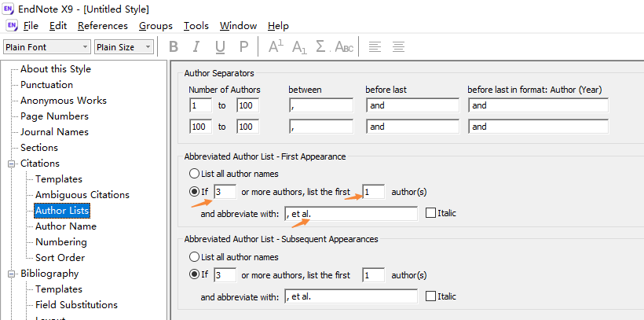The height and width of the screenshot is (320, 644).
Task: Click second row Author (Year) before last field
Action: click(539, 127)
